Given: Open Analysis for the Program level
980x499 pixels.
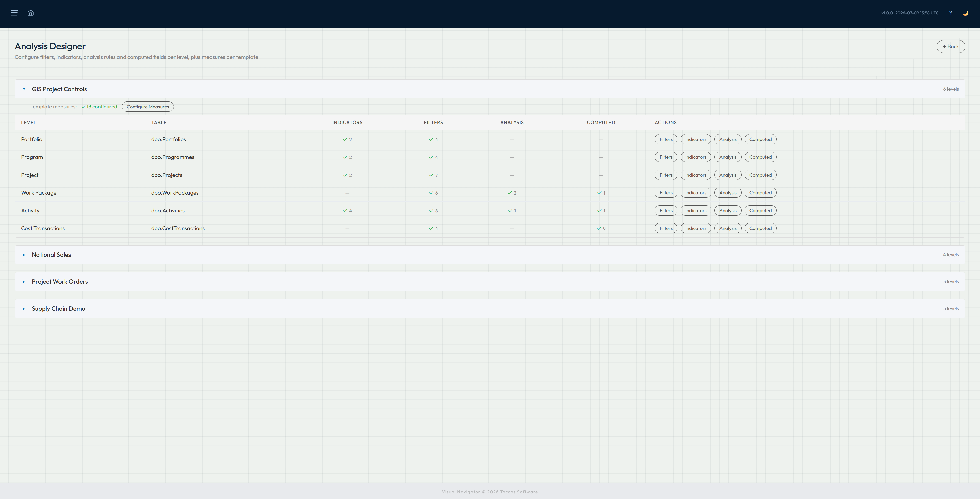Looking at the screenshot, I should tap(728, 157).
